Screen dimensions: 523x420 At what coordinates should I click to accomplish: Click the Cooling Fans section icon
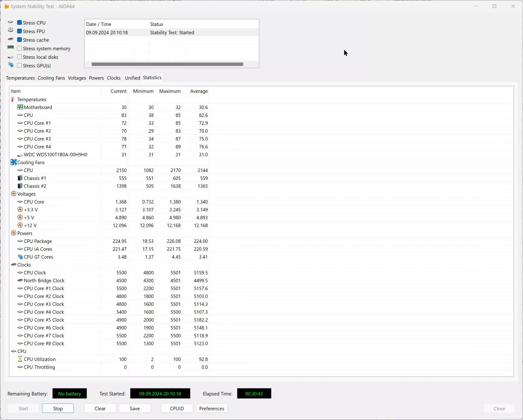[x=13, y=162]
